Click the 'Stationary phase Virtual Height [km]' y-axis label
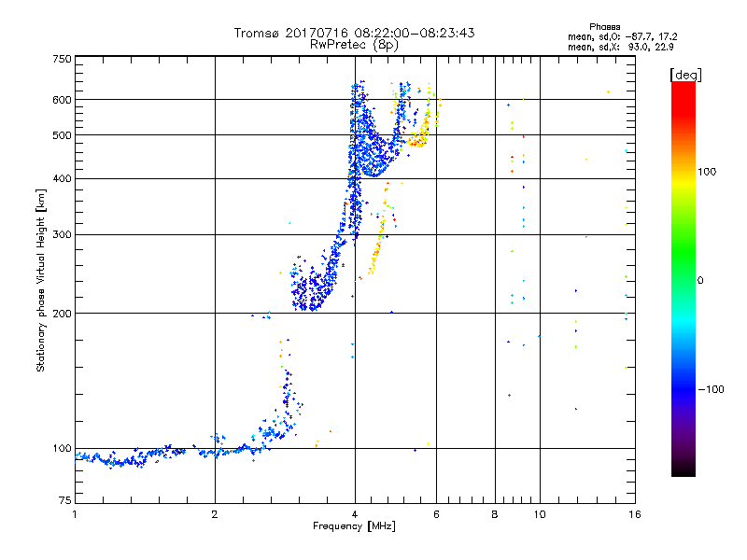Viewport: 747px width, 560px height. [x=41, y=281]
